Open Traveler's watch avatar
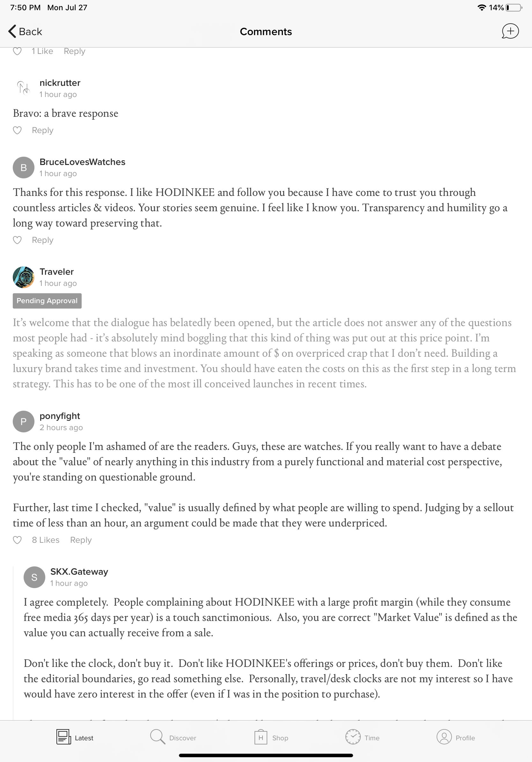 point(24,277)
